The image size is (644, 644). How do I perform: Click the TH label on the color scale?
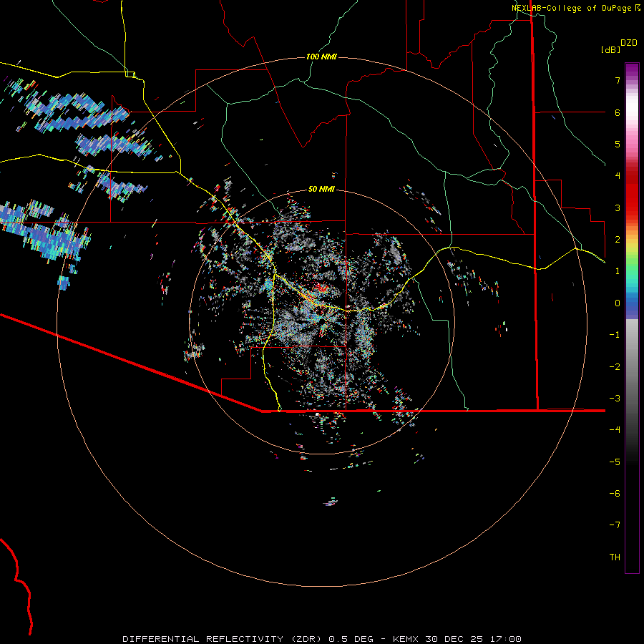click(x=615, y=557)
